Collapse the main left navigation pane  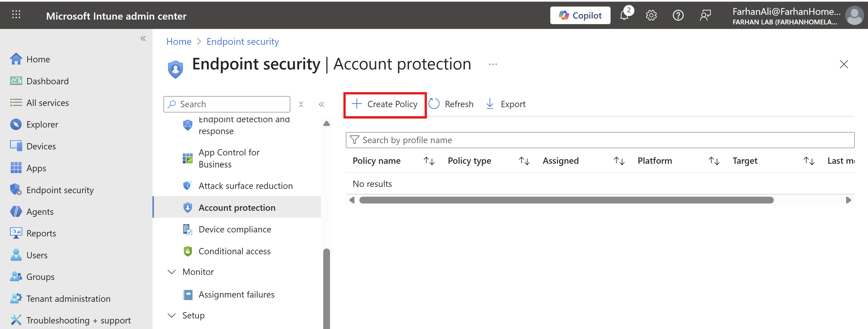point(143,38)
